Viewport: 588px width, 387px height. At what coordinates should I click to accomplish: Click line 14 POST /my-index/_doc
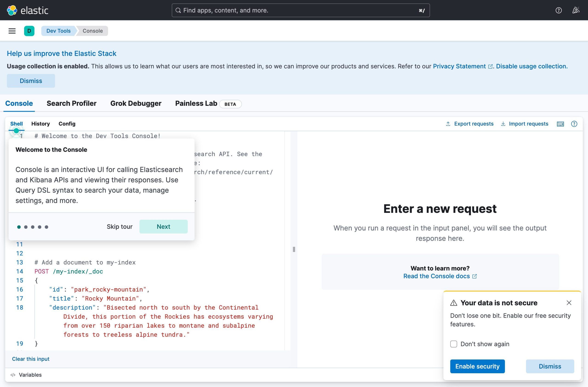pos(69,271)
